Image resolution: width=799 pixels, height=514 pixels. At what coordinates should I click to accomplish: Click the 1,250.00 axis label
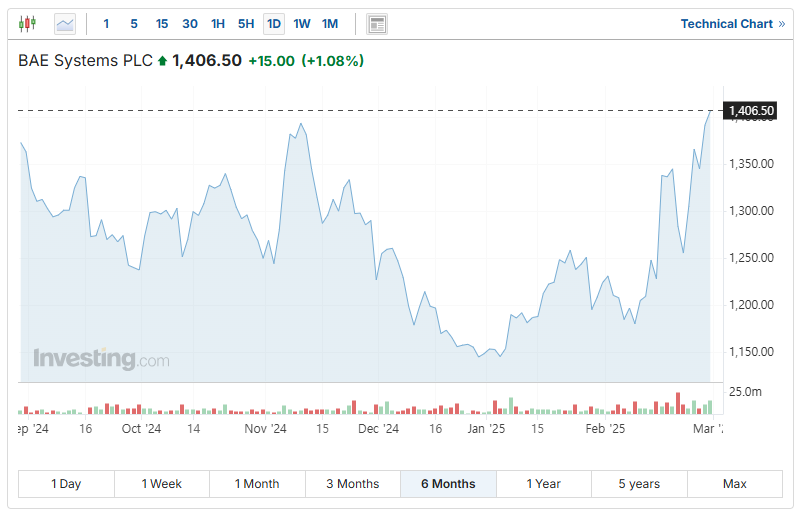click(x=751, y=258)
